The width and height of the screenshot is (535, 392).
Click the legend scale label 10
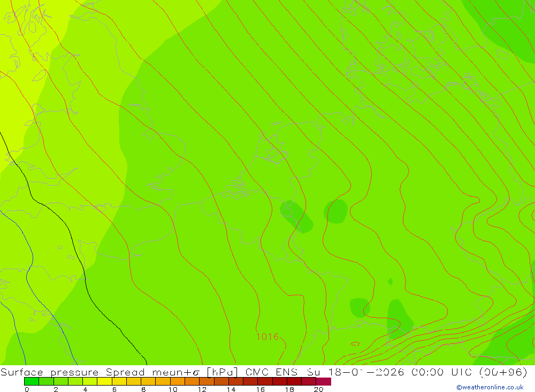(173, 389)
